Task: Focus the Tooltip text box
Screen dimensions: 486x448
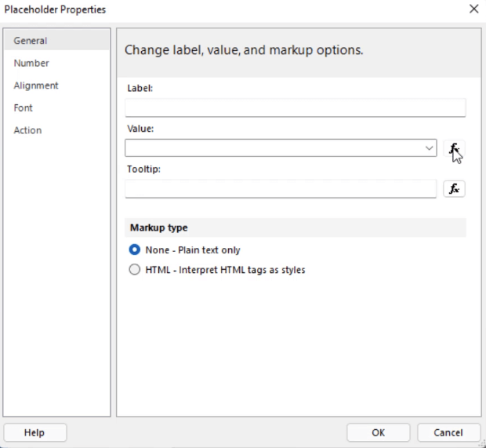Action: click(x=281, y=188)
